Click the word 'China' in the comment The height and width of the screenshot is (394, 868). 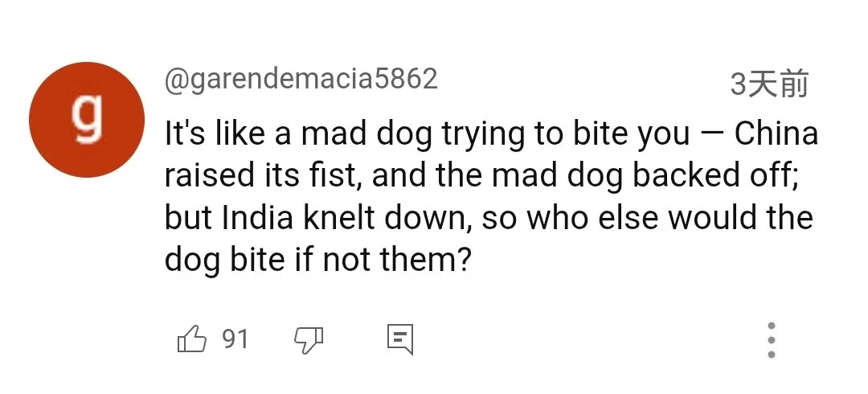776,133
